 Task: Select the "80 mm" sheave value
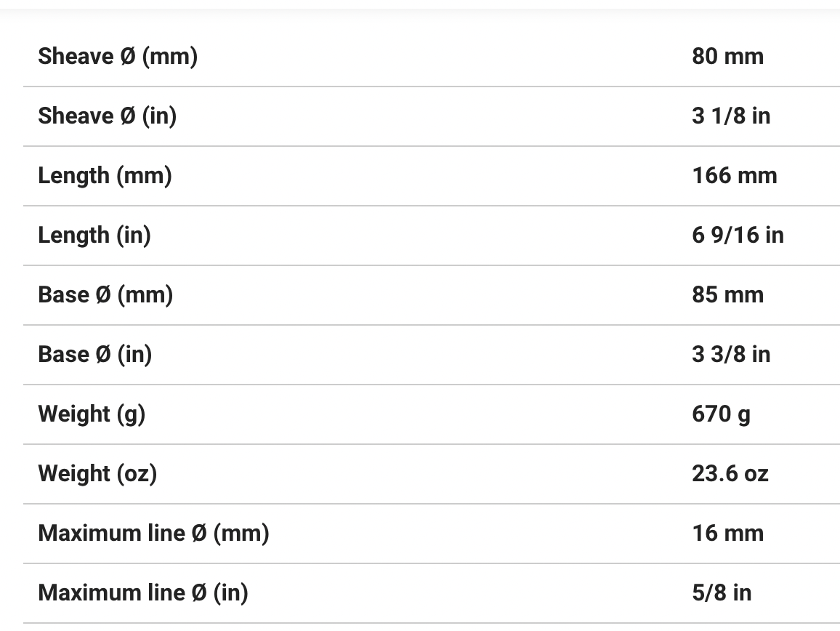click(727, 56)
